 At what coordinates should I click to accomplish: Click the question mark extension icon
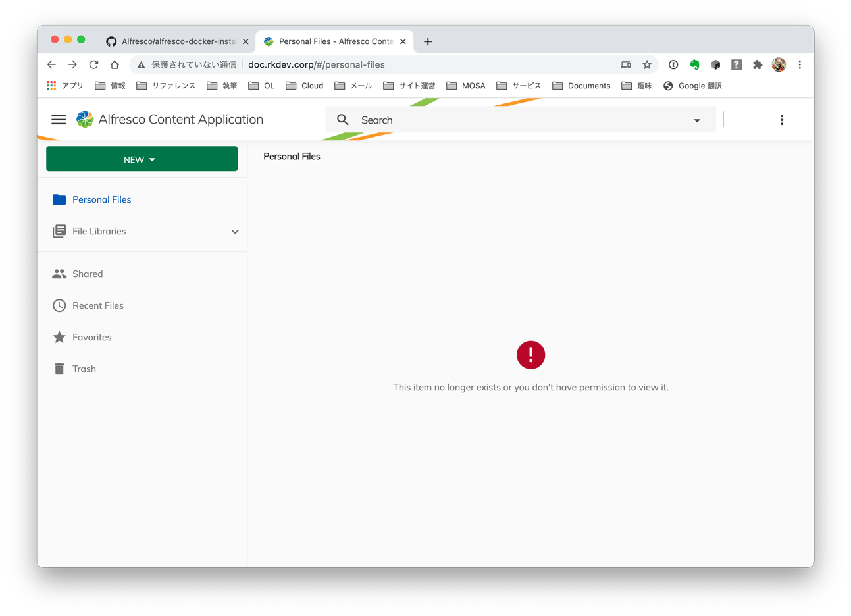pyautogui.click(x=736, y=64)
